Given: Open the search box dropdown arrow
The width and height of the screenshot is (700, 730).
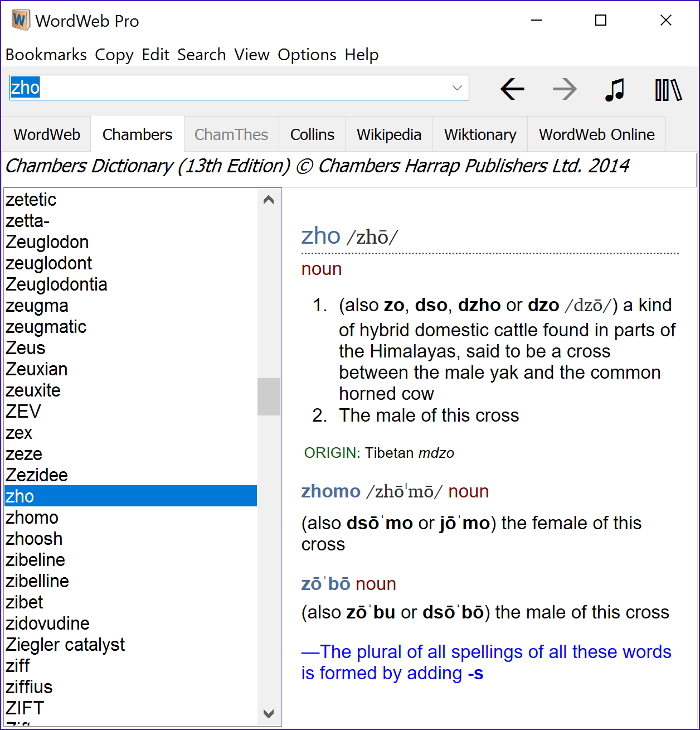Looking at the screenshot, I should point(457,88).
